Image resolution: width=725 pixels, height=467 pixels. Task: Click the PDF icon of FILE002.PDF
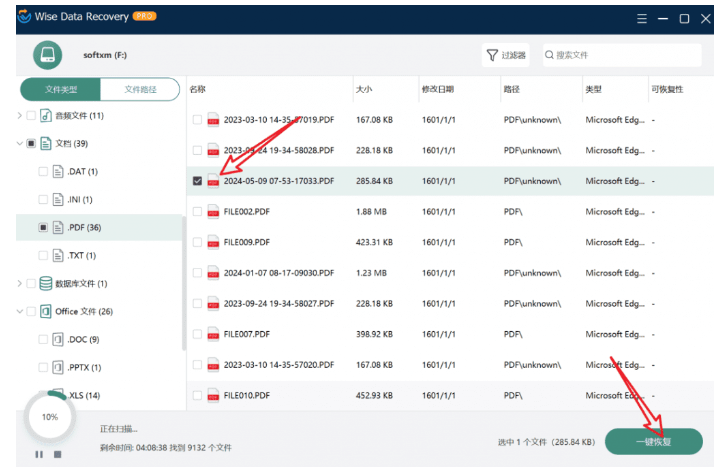tap(213, 212)
